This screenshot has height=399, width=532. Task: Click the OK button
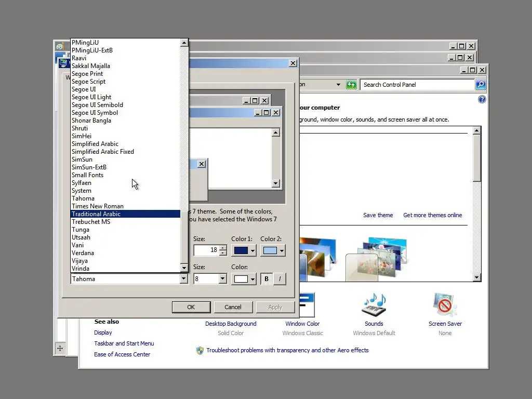click(191, 307)
